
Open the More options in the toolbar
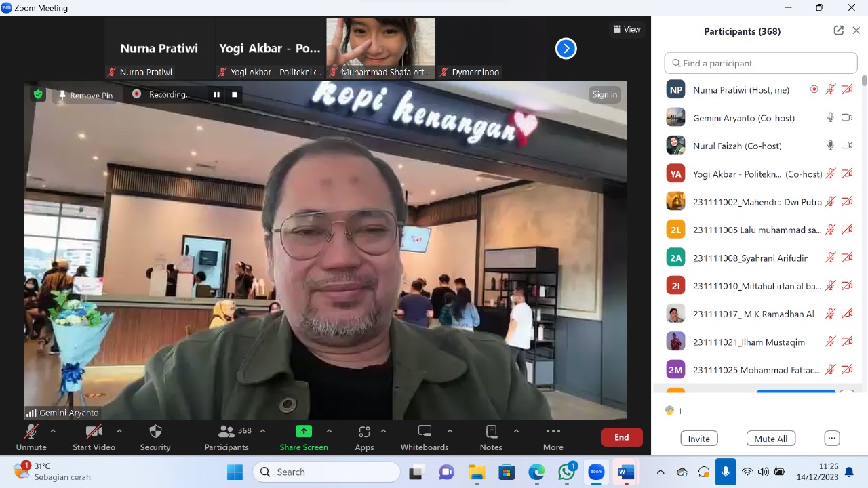(553, 438)
